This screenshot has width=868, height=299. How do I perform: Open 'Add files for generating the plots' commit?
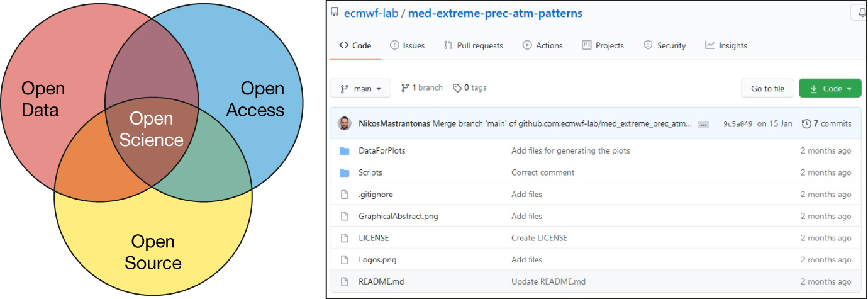click(570, 150)
